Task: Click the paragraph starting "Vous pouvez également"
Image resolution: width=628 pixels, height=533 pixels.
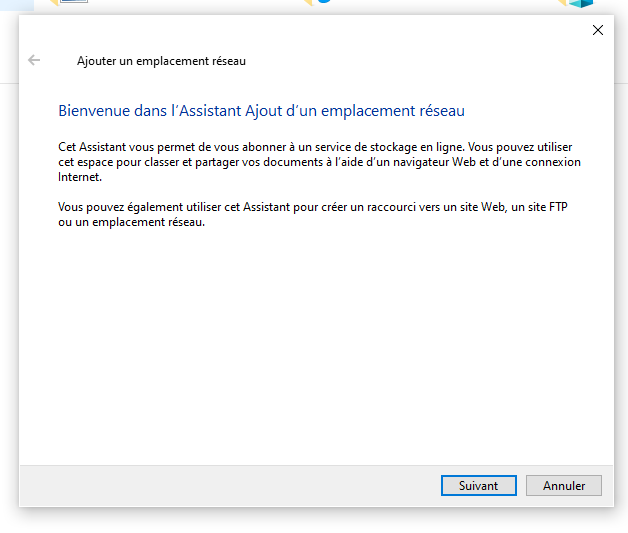Action: coord(300,213)
